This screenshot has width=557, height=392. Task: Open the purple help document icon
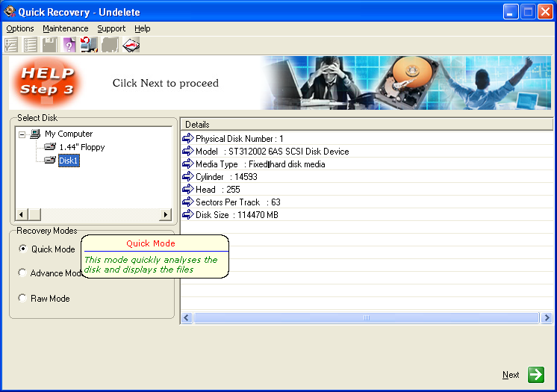coord(69,45)
